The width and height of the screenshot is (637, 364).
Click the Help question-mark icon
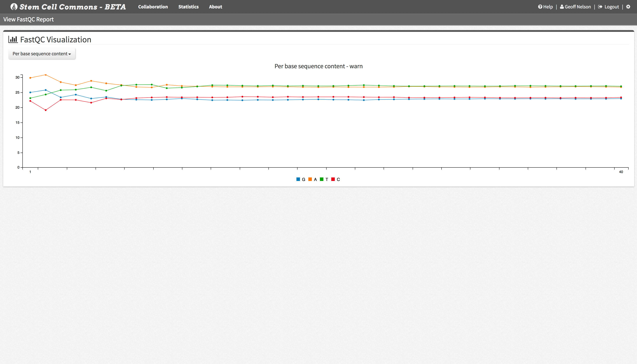(x=540, y=7)
